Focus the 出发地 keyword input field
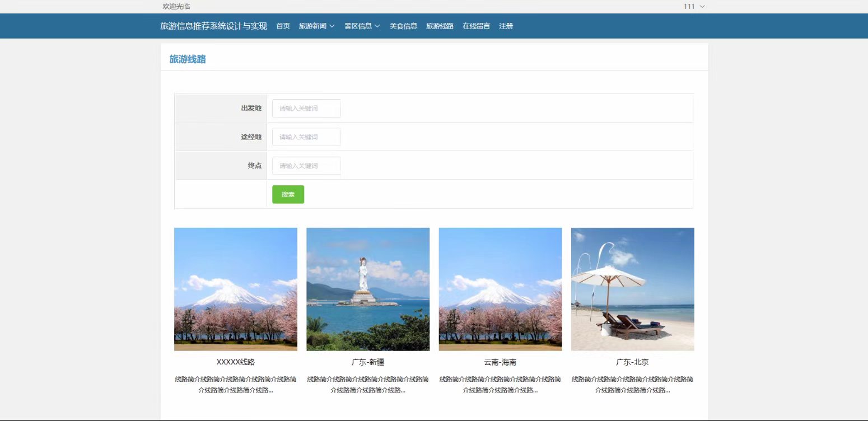 tap(306, 108)
